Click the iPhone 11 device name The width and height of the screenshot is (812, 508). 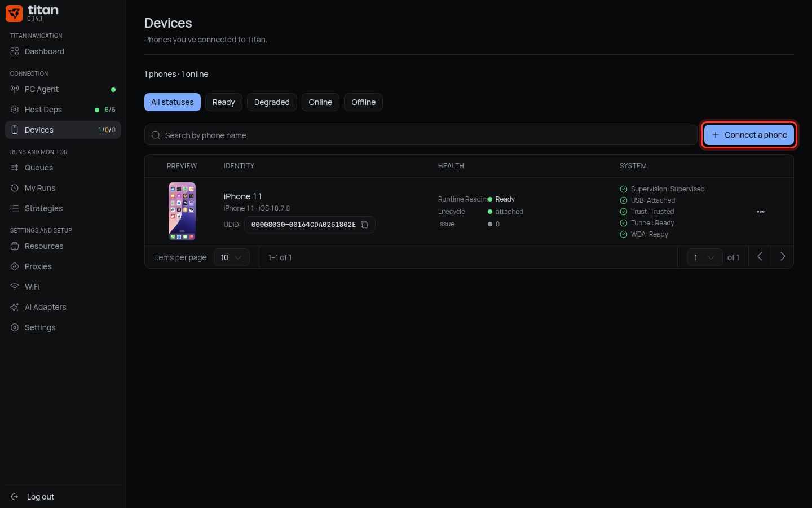pos(243,196)
